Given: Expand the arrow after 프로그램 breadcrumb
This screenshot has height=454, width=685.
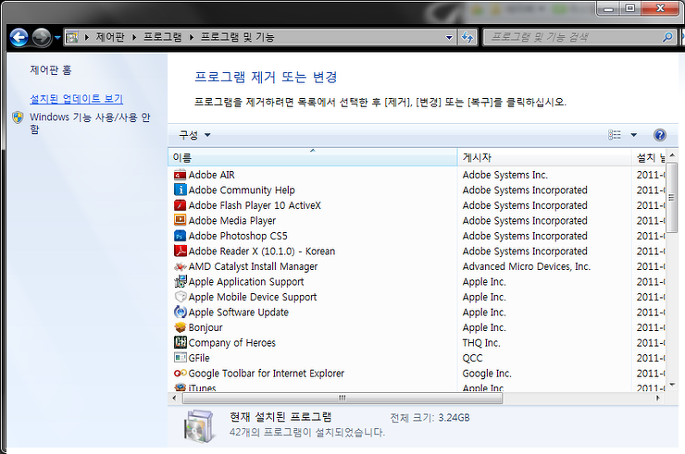Looking at the screenshot, I should [191, 38].
